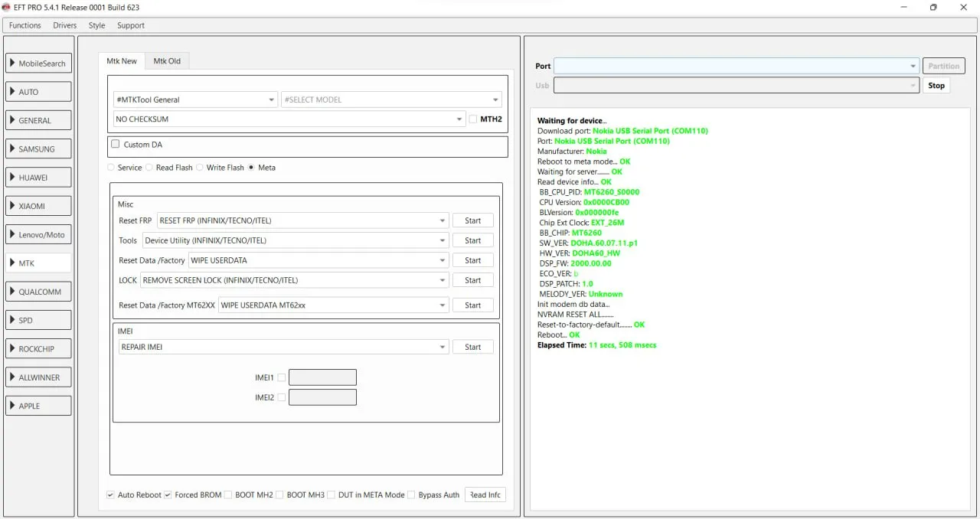The image size is (980, 519).
Task: Choose the XIAOMI sidebar category
Action: coord(39,206)
